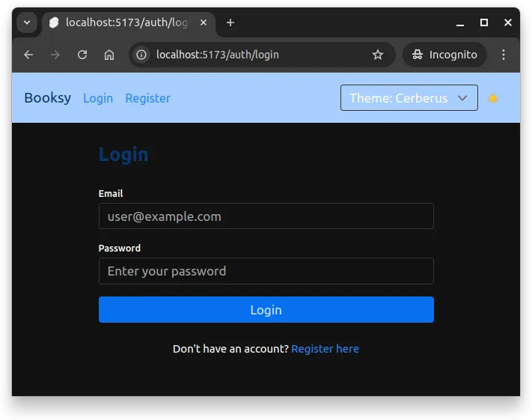
Task: Click the "Don't have an account?" text
Action: (x=230, y=349)
